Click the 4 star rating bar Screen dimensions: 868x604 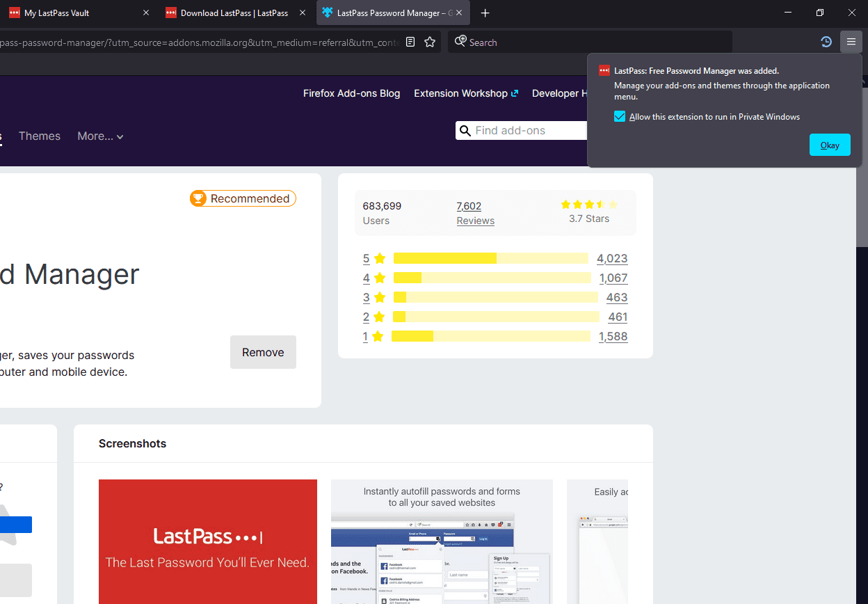492,278
